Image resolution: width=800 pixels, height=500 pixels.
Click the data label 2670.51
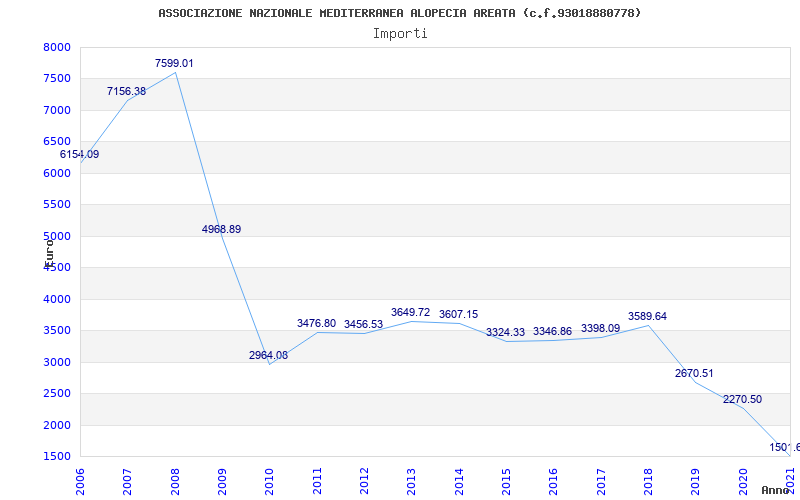click(x=694, y=373)
